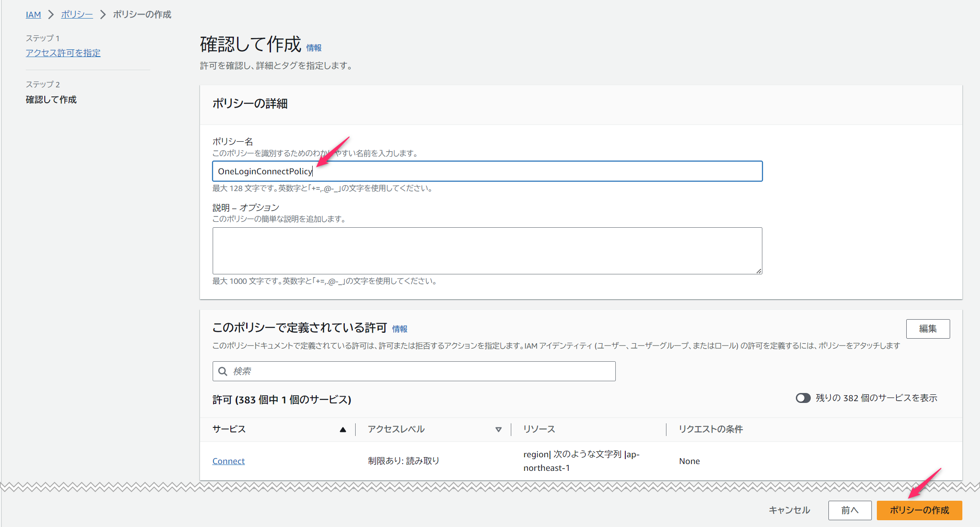Viewport: 980px width, 527px height.
Task: Click the magnifier search icon
Action: click(223, 371)
